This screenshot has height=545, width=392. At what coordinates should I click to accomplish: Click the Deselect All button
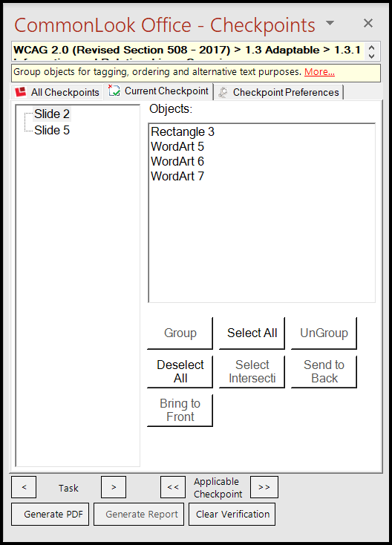[x=180, y=371]
